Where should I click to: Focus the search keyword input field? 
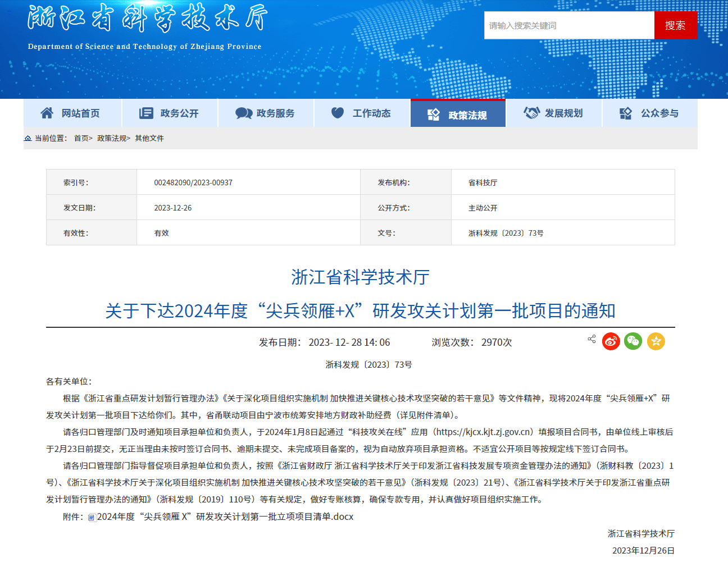tap(569, 25)
